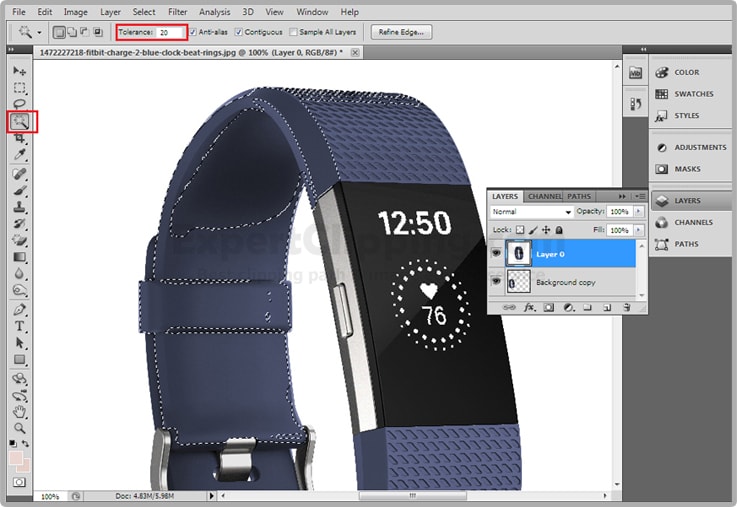Select the Horizontal Type tool
Screen dimensions: 737x507
(20, 327)
